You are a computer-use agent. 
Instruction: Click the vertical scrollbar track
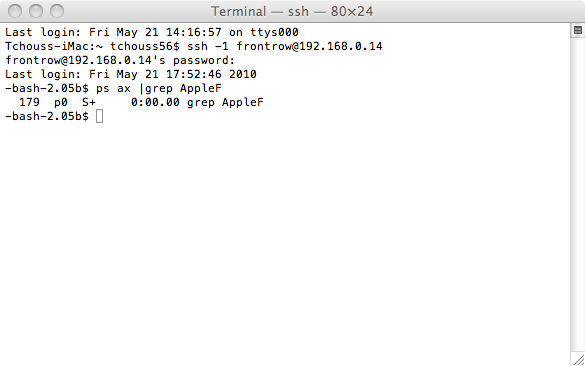tap(578, 194)
